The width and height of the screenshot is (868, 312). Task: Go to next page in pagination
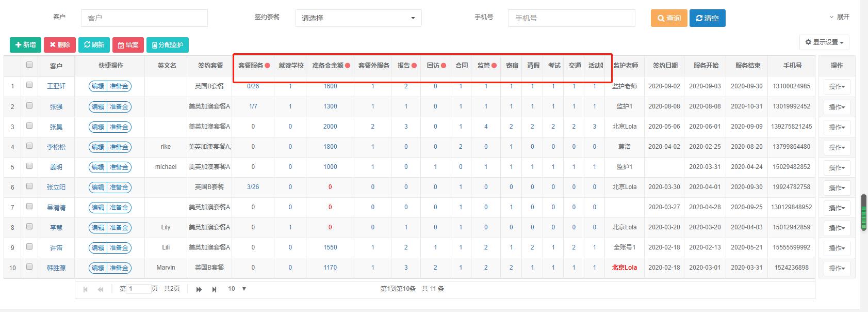coord(199,289)
